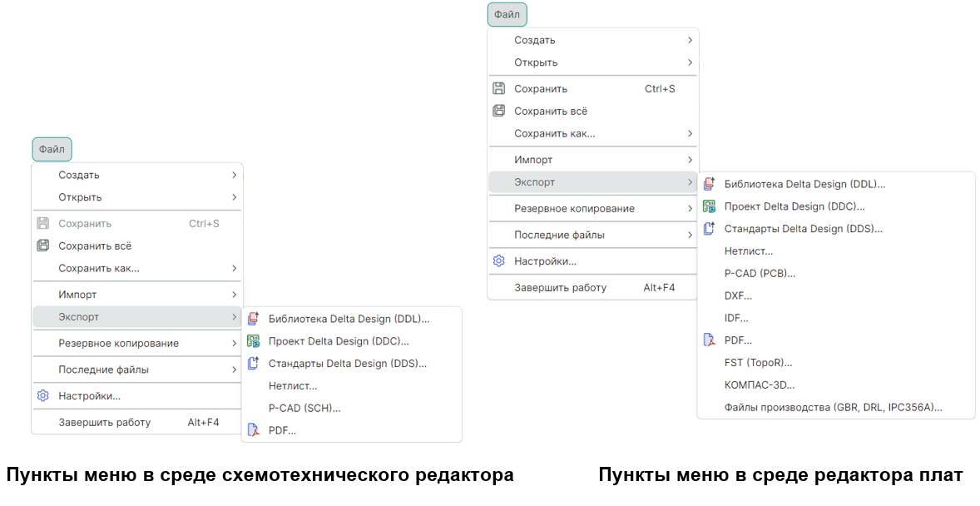Expand Сохранить как arrow in schematic editor menu

pos(235,268)
